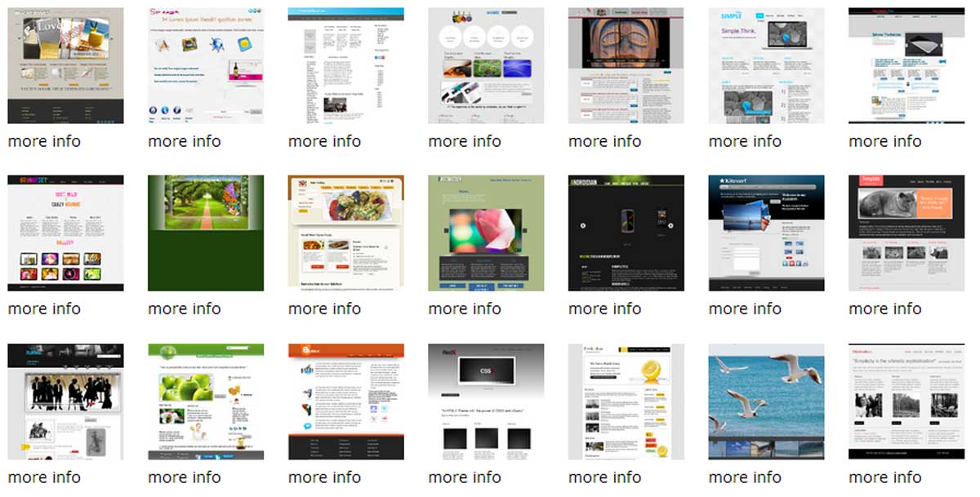Screen dimensions: 980x497
Task: Click 'more info' under the RedX template
Action: tap(465, 477)
